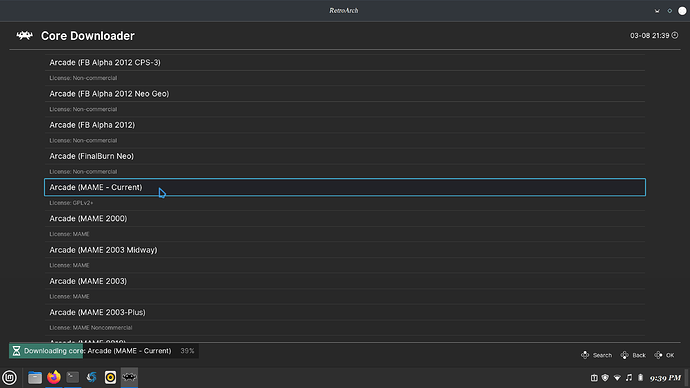
Task: Click the first tray icon left of shield
Action: click(x=594, y=377)
